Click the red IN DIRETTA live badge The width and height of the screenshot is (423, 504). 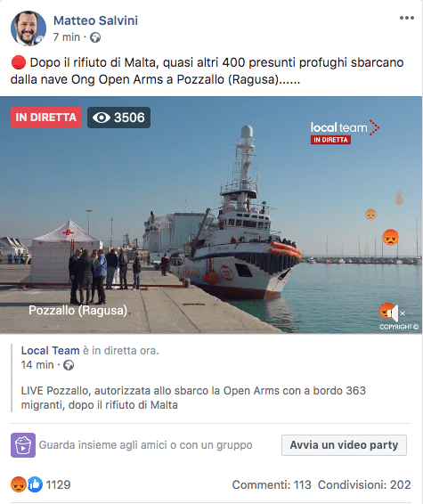[x=46, y=118]
